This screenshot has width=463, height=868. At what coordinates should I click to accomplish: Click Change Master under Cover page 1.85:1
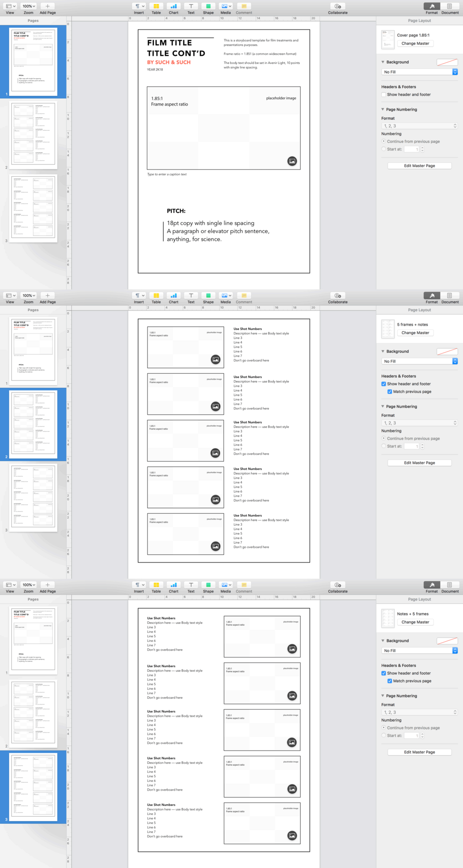[415, 43]
